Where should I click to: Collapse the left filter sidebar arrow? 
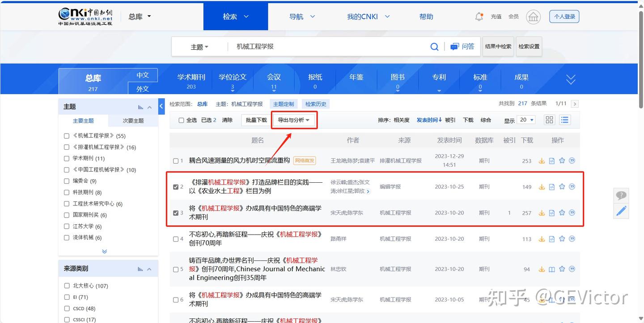pos(161,107)
